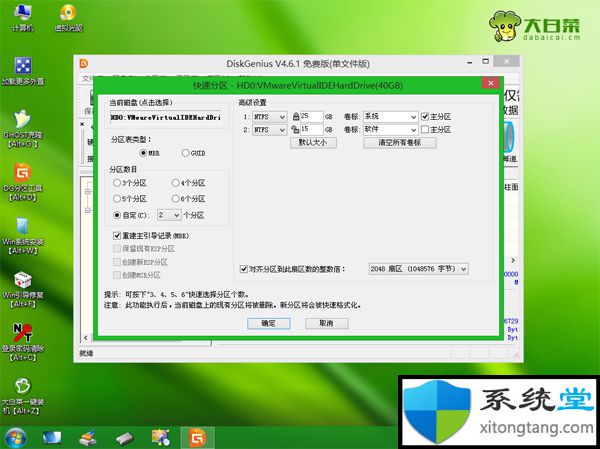Open the custom partition count dropdown
The width and height of the screenshot is (600, 449).
point(169,215)
